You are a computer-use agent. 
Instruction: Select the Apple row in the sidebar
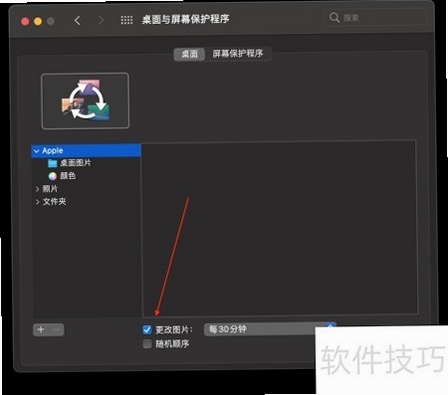point(86,151)
